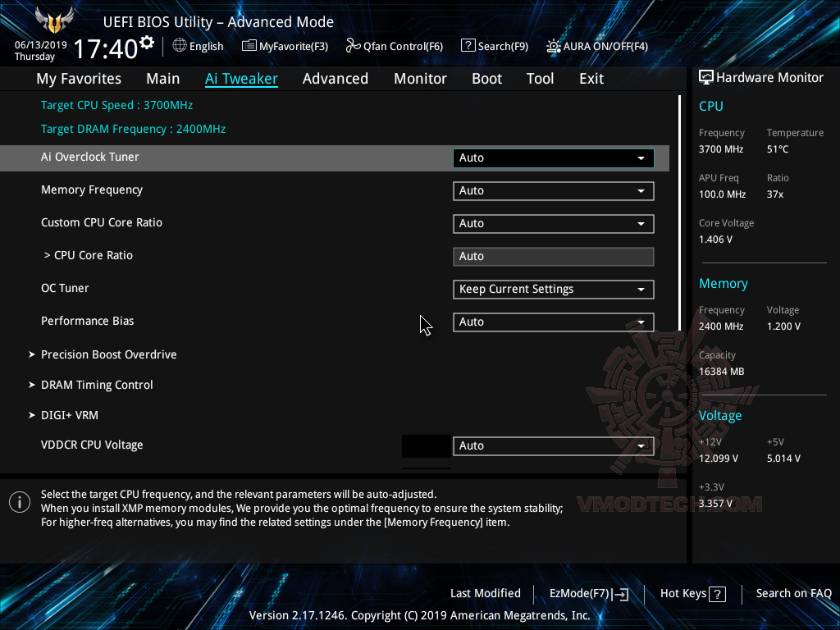Switch to EzMode(F7)
The height and width of the screenshot is (630, 840).
pyautogui.click(x=589, y=594)
